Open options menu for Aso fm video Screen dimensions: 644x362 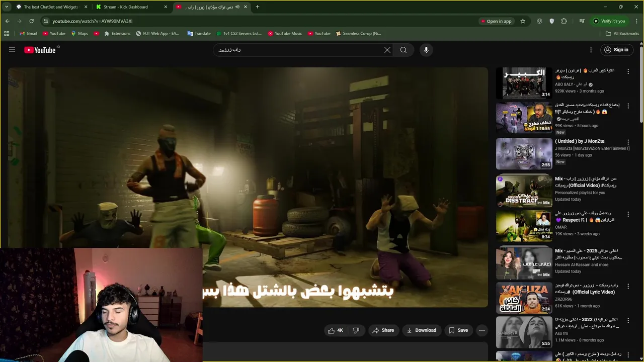click(x=628, y=320)
